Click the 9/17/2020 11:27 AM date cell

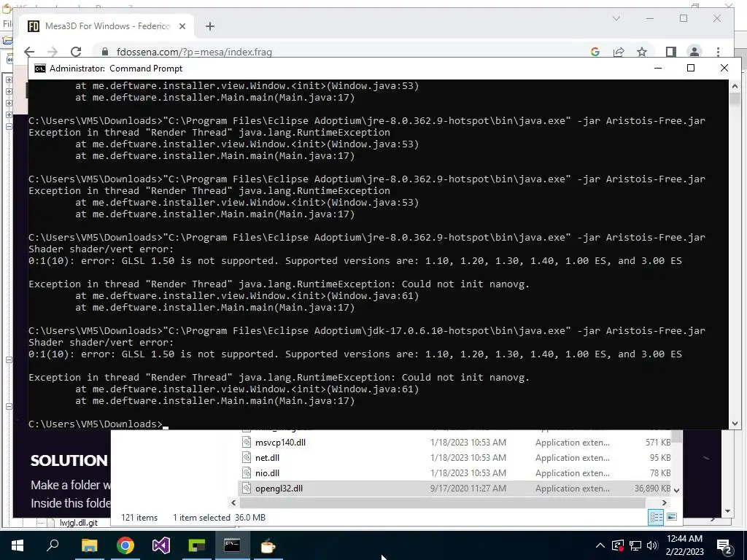468,488
